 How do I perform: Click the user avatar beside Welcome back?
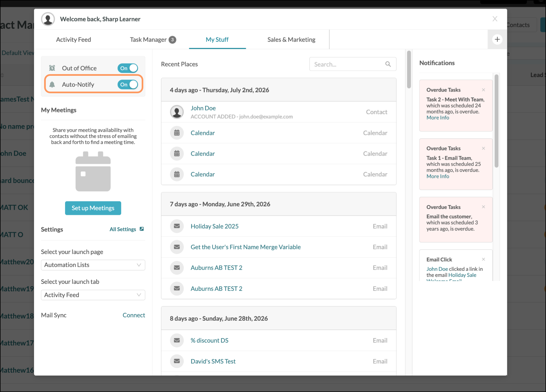coord(48,19)
